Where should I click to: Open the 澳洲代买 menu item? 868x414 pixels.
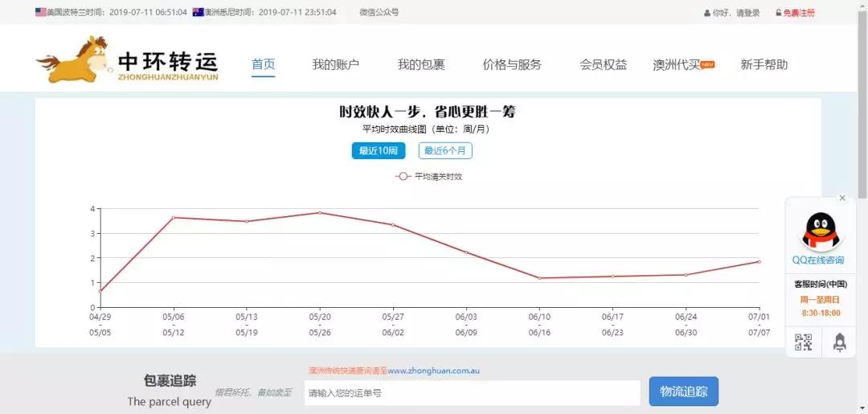(677, 64)
